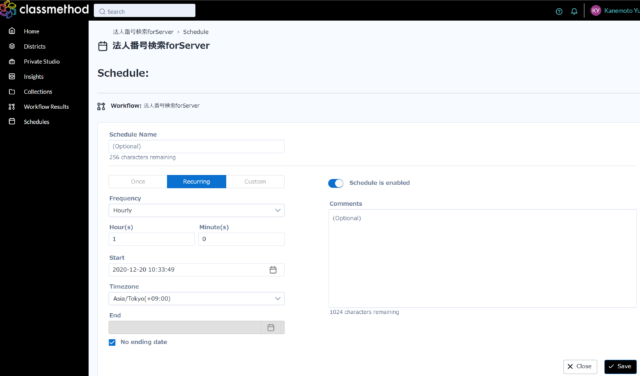Viewport: 640px width, 376px height.
Task: Click the Private Studio sidebar icon
Action: (12, 61)
